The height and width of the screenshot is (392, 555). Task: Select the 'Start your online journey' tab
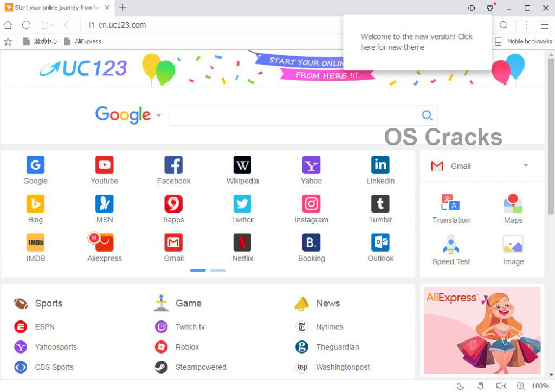pyautogui.click(x=57, y=8)
